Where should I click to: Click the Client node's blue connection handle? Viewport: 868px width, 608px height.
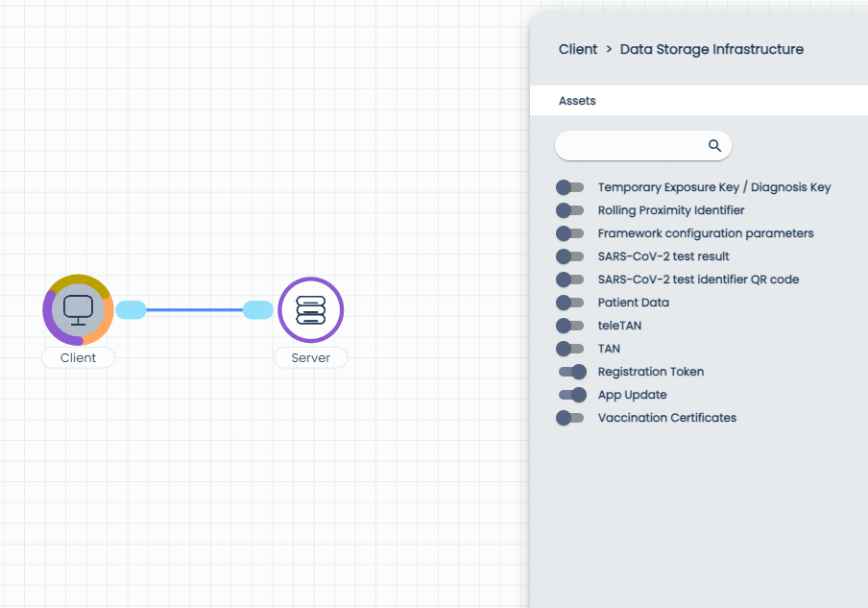click(x=131, y=309)
